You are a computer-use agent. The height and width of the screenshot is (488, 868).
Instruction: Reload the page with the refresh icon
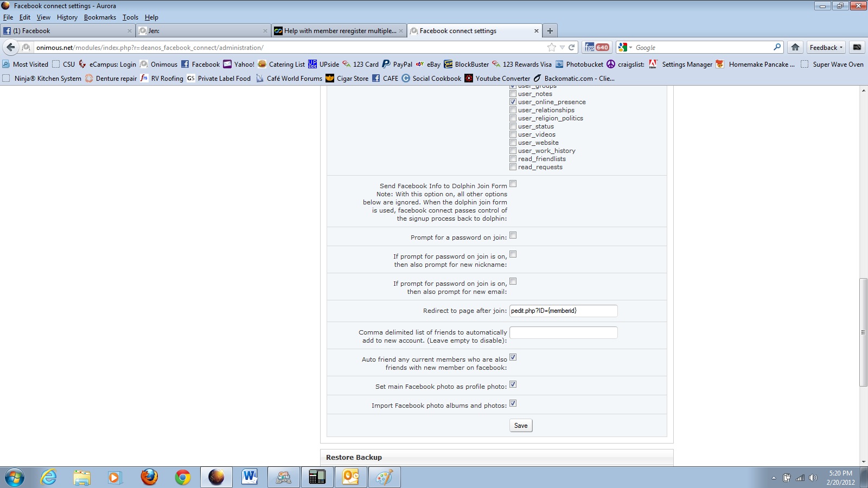(571, 47)
